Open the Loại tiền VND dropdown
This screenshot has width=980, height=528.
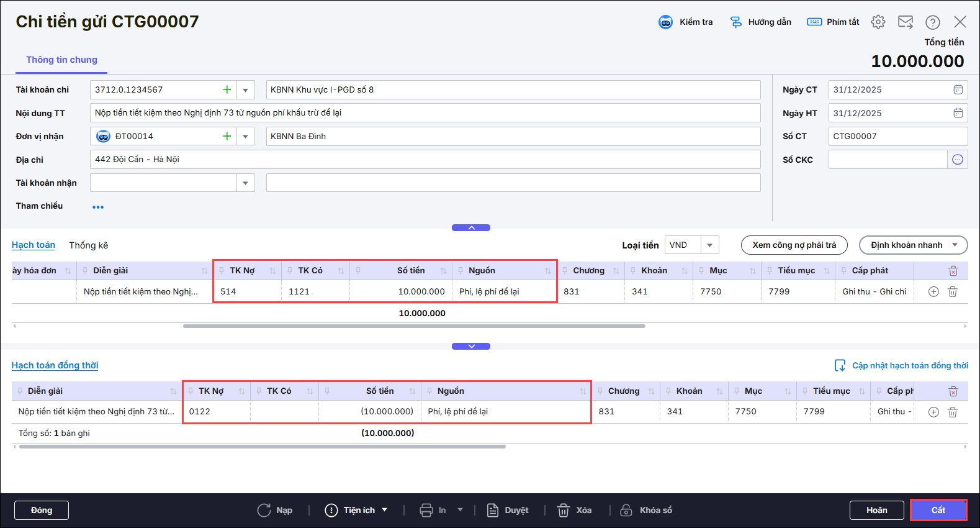point(709,245)
